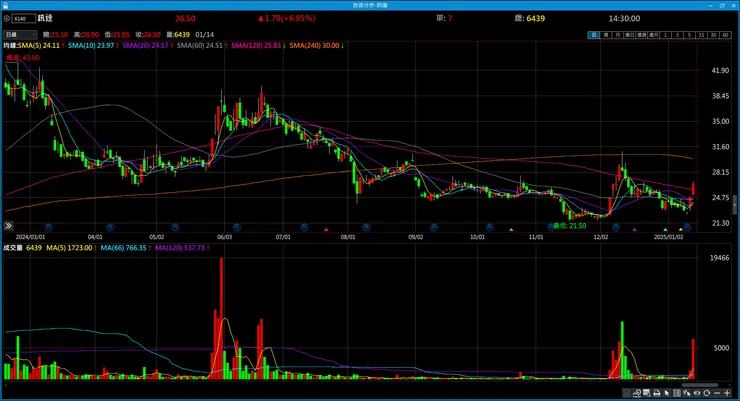Click the cyan triangle marker near 2025/01/02
740x401 pixels.
(x=665, y=230)
